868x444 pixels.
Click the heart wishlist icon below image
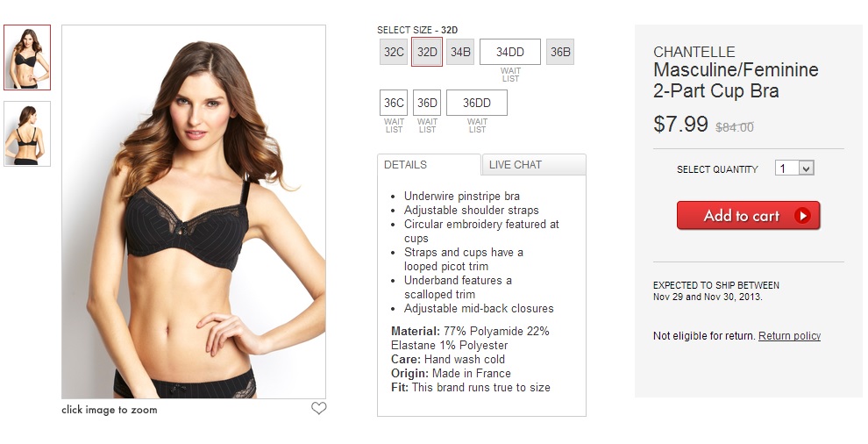click(x=318, y=409)
